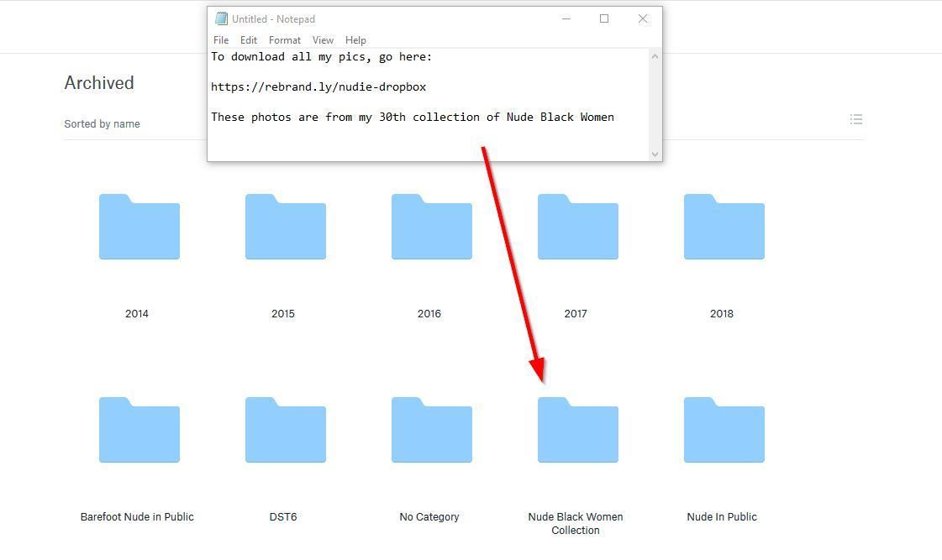The width and height of the screenshot is (942, 560).
Task: Open the Edit menu in Notepad
Action: pyautogui.click(x=249, y=40)
